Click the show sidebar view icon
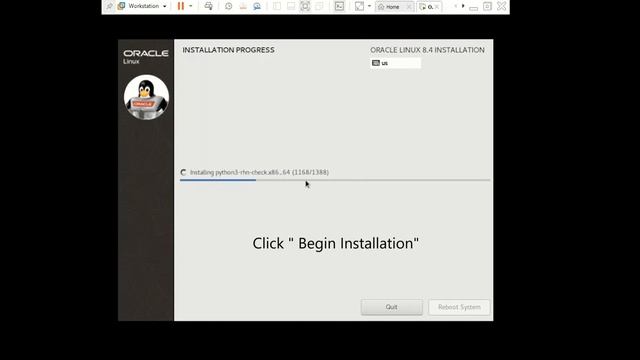 [277, 6]
